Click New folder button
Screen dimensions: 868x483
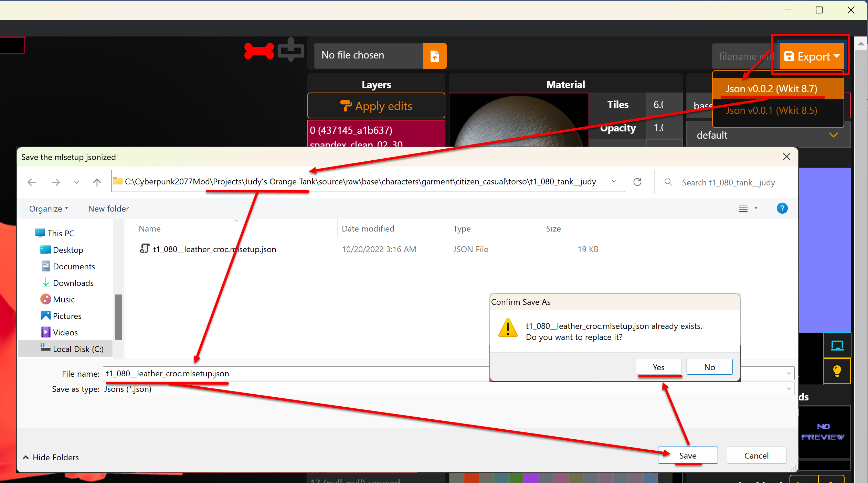pos(108,209)
